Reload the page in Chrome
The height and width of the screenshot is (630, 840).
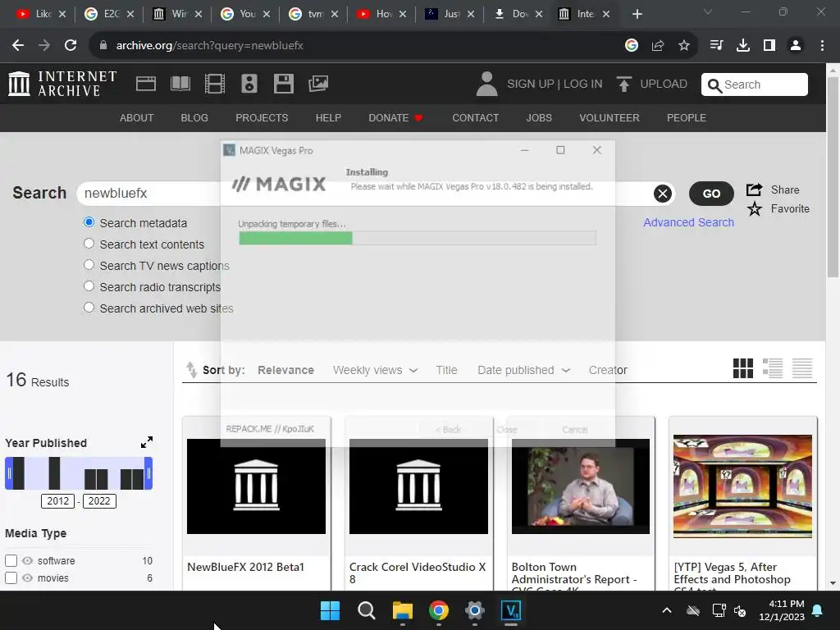pyautogui.click(x=71, y=46)
